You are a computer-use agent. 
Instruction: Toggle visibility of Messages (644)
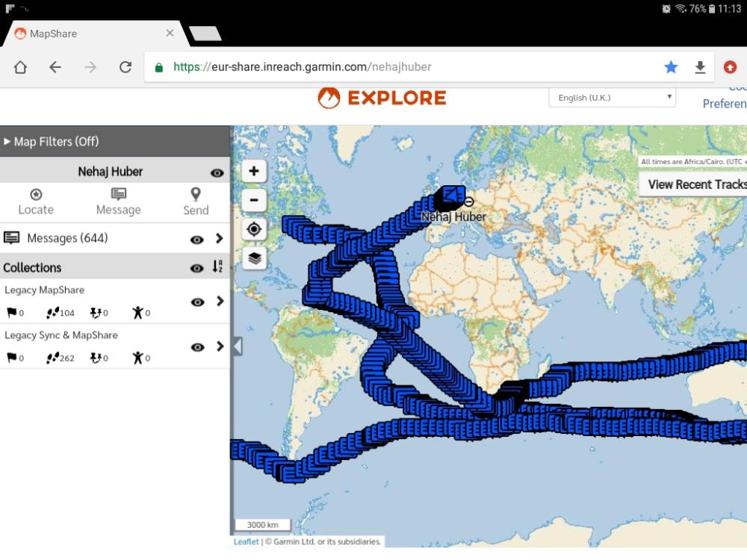196,240
